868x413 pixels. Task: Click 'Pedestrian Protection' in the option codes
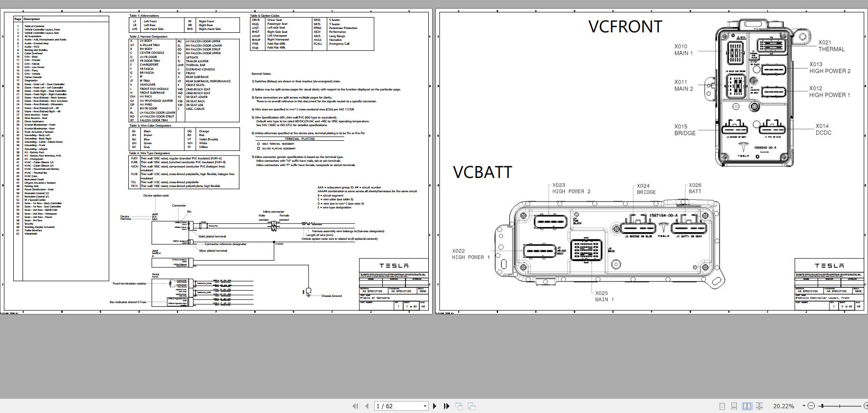click(343, 28)
